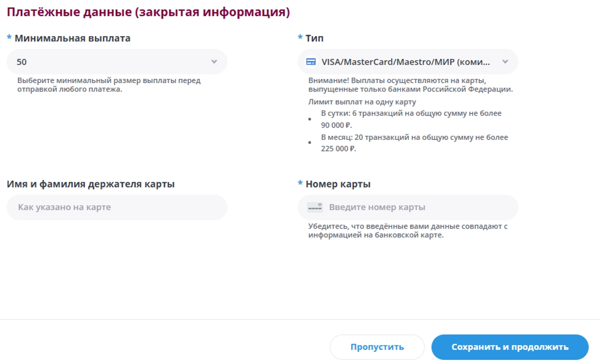
Task: Click the Лимит выплат на одну карту text
Action: coord(362,102)
